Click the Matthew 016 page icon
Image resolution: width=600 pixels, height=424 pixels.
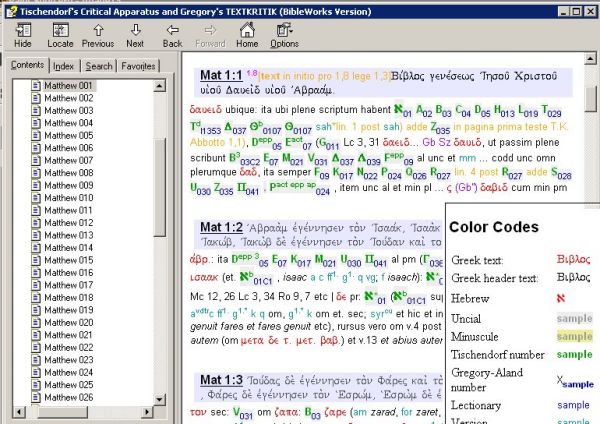pos(36,272)
